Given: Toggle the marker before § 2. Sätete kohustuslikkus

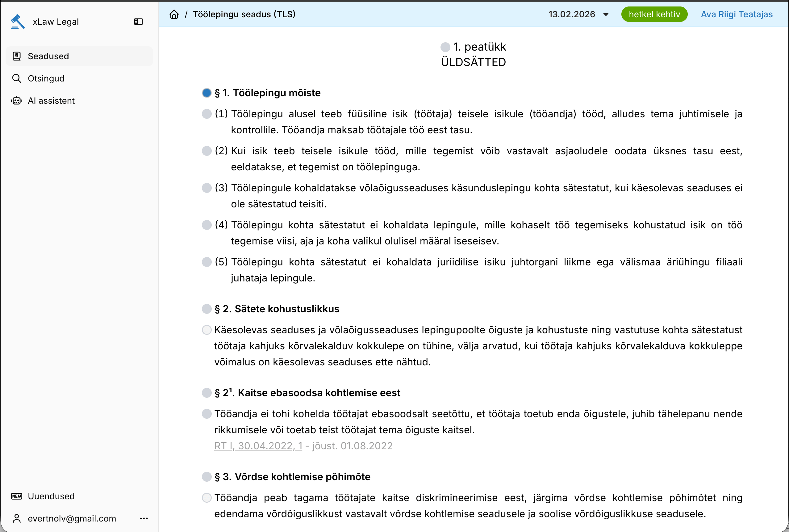Looking at the screenshot, I should click(207, 309).
